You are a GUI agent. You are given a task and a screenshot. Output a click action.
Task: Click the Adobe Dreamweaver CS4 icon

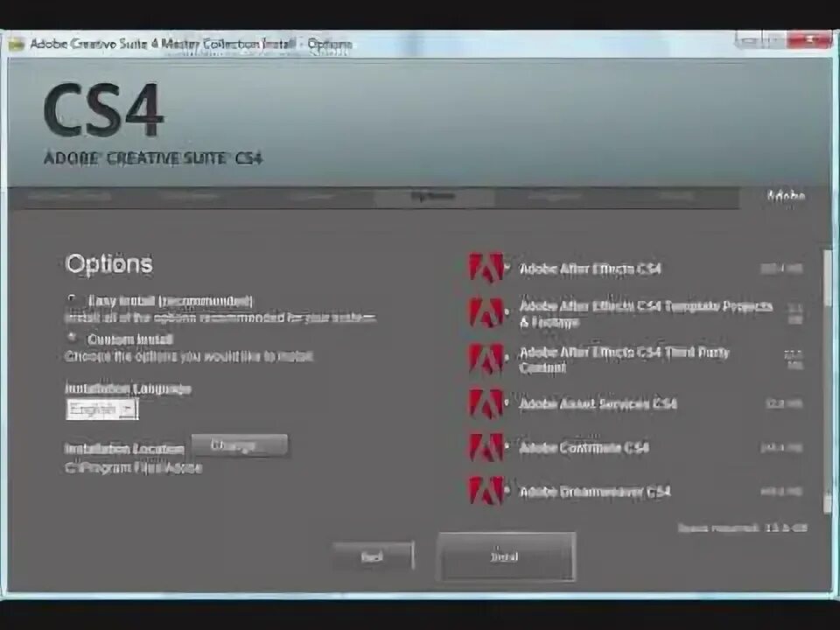(486, 491)
